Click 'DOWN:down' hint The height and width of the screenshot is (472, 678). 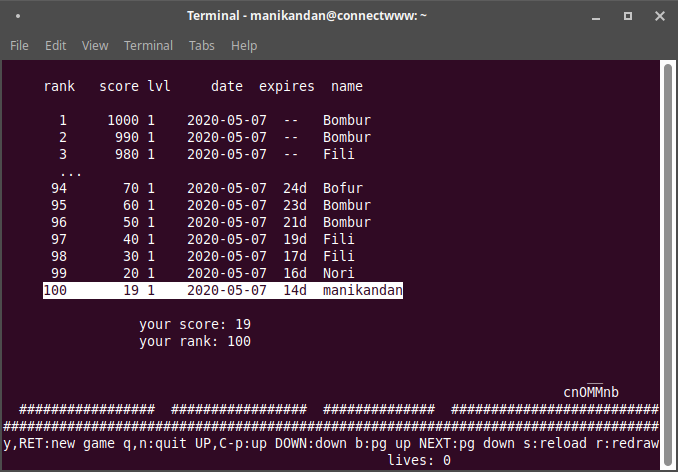311,443
